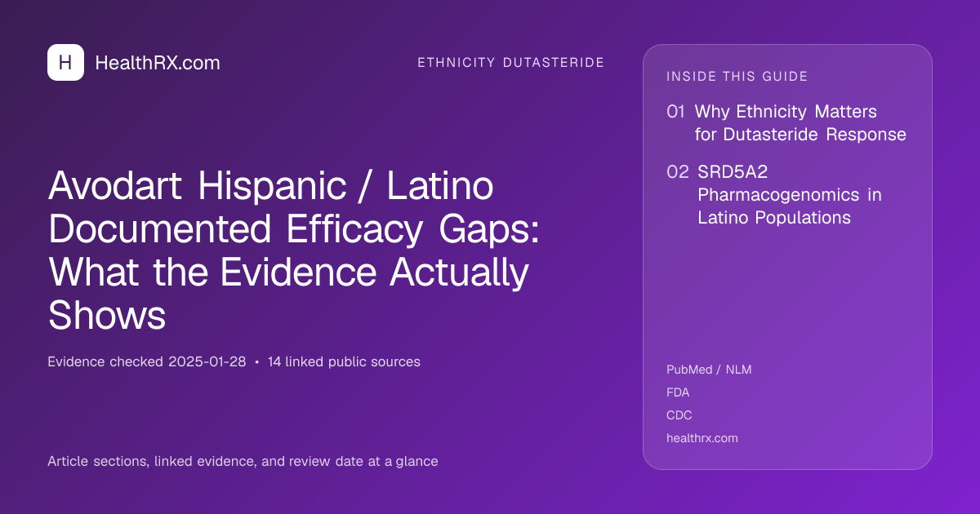980x514 pixels.
Task: Click the 14 linked public sources text
Action: click(344, 361)
